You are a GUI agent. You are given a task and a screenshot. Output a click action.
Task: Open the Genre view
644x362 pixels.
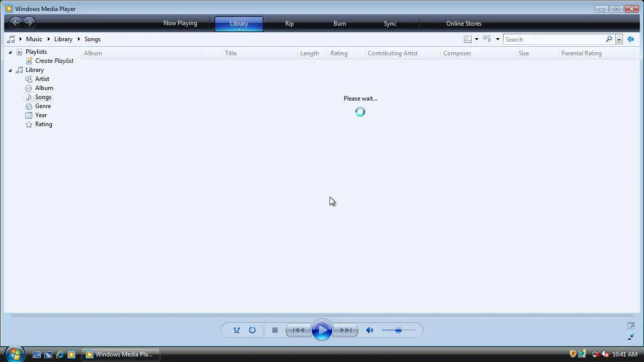coord(43,106)
